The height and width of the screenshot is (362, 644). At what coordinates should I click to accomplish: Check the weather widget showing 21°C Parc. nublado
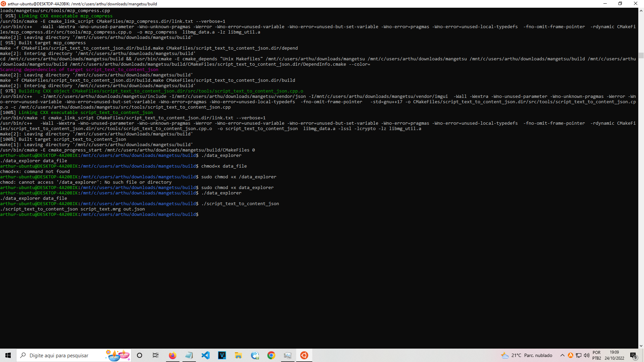tap(527, 355)
